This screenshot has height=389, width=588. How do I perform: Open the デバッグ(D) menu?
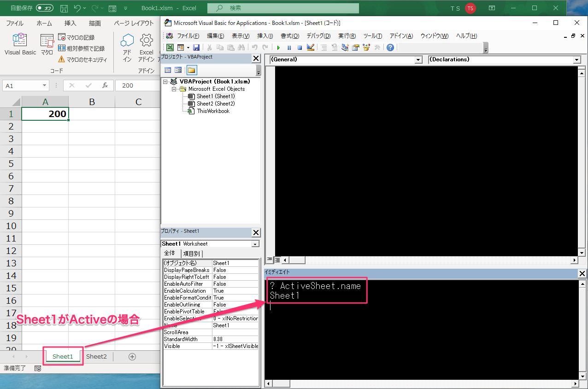(x=318, y=36)
